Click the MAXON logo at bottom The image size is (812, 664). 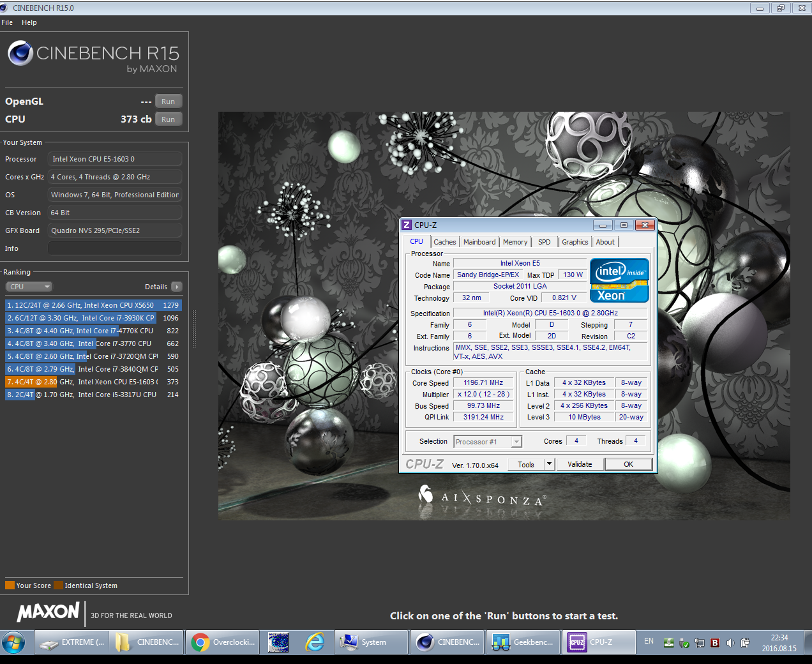[x=49, y=613]
